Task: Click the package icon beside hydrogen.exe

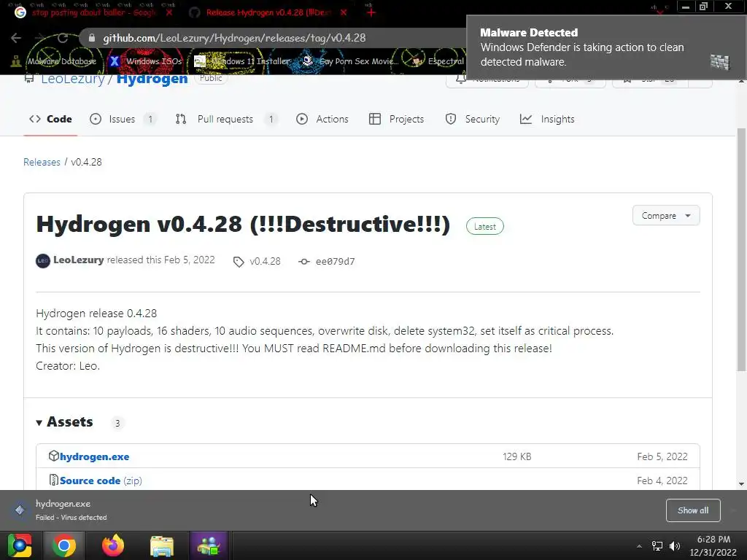Action: 53,456
